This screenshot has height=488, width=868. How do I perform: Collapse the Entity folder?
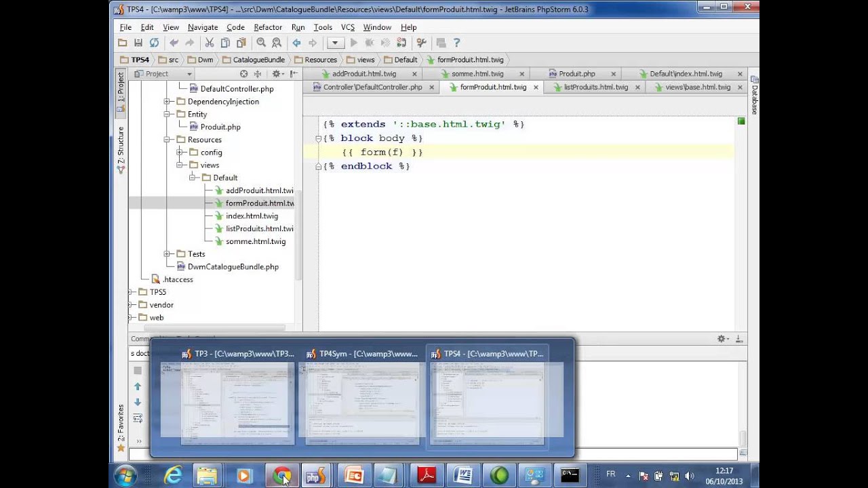click(x=167, y=114)
